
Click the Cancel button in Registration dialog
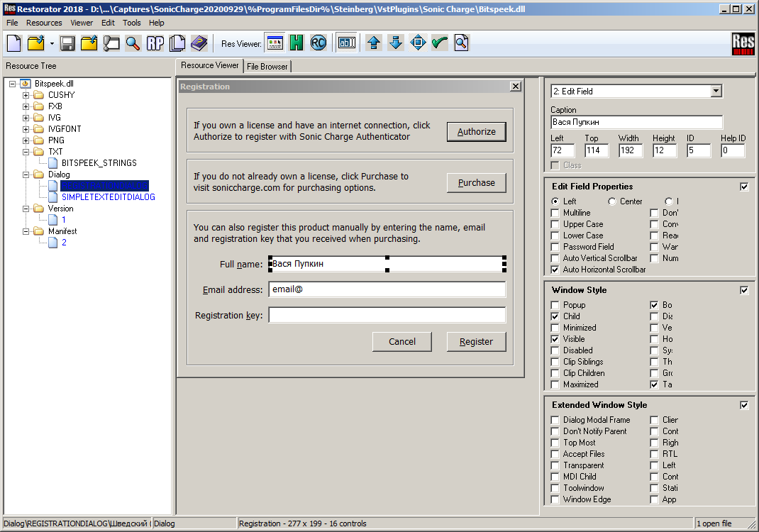[401, 342]
